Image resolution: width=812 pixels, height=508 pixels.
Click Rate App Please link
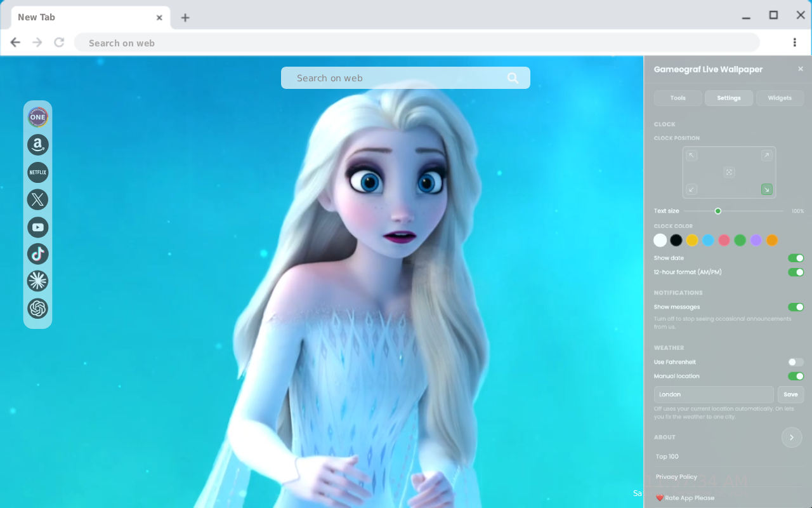point(685,498)
